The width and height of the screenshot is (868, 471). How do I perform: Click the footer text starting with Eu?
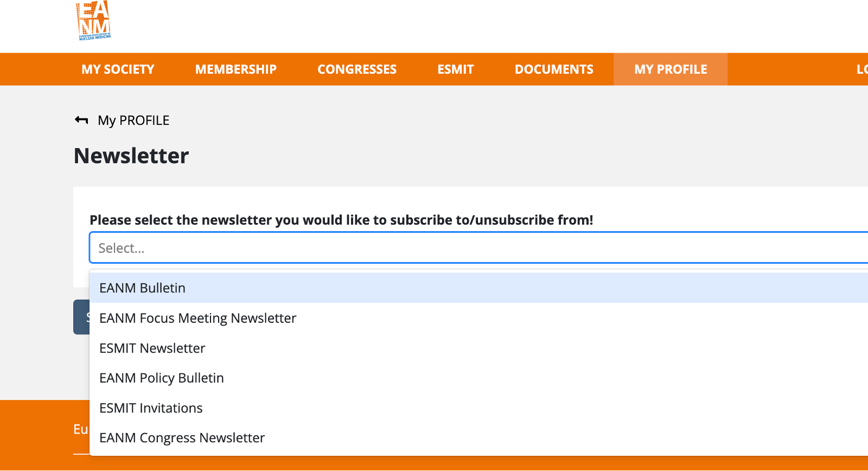81,430
